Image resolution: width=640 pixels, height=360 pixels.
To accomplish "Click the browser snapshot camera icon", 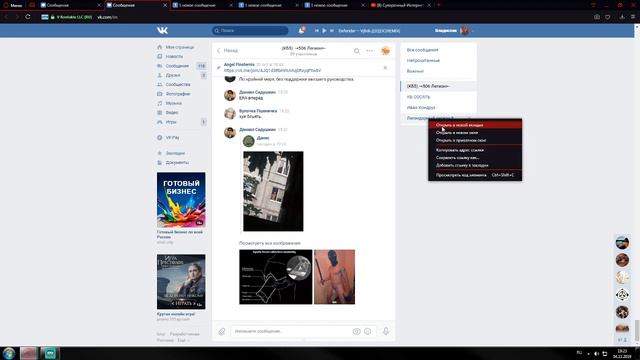I will click(x=597, y=17).
